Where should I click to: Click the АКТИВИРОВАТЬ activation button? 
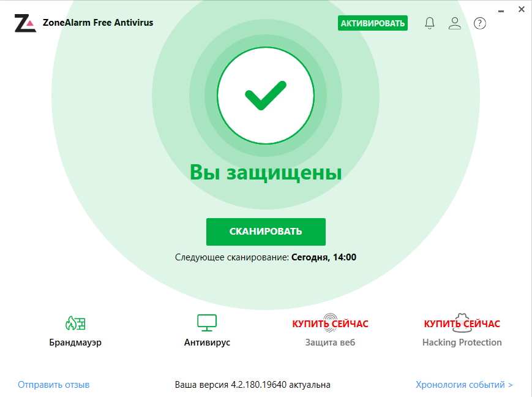(x=373, y=23)
